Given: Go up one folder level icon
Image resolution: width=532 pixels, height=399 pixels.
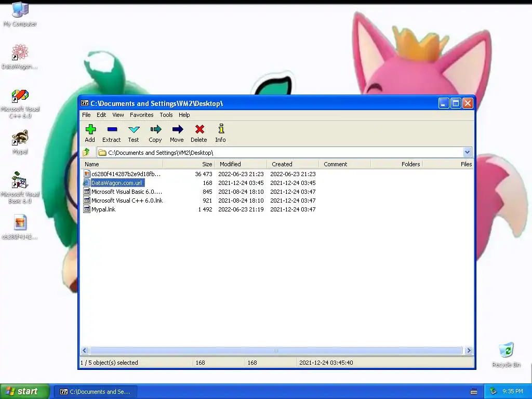Looking at the screenshot, I should (x=86, y=152).
